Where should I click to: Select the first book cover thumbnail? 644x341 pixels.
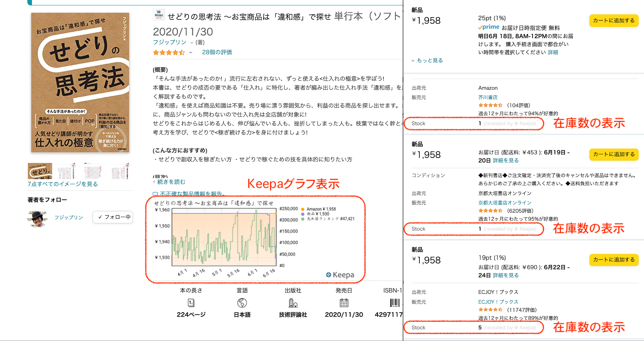[x=40, y=171]
